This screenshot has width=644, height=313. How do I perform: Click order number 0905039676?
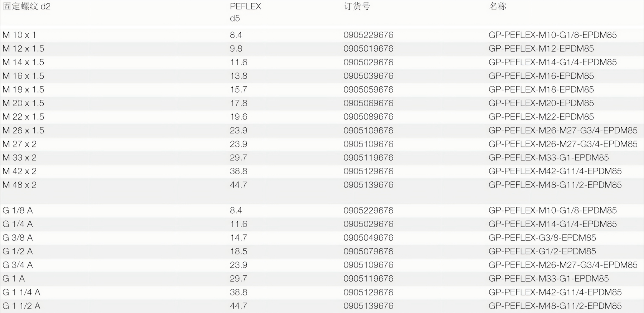368,76
